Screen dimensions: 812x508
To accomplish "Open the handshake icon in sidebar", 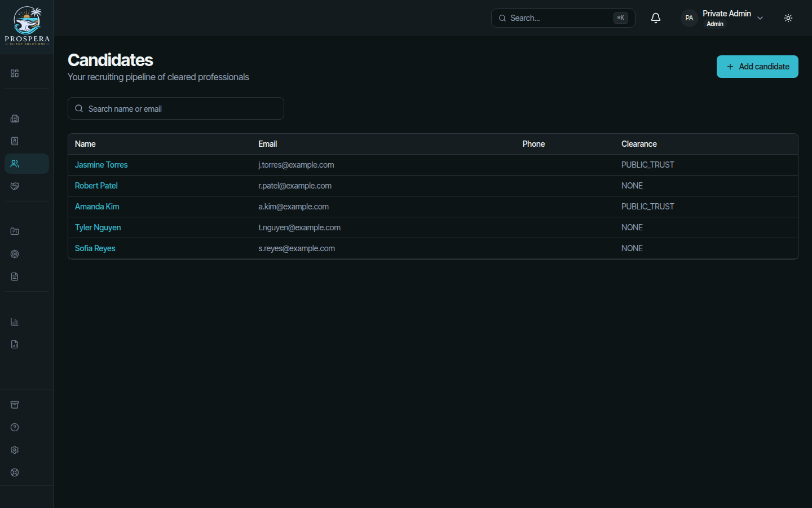I will 15,186.
